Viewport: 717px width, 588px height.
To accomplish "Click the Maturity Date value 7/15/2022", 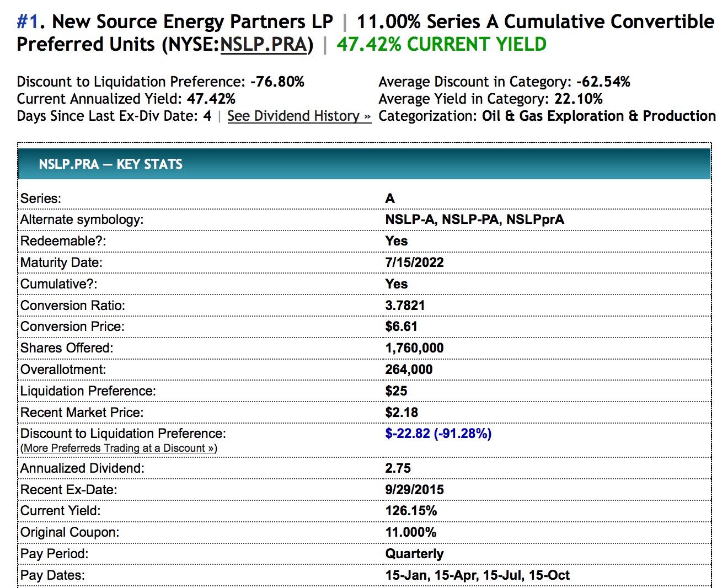I will pyautogui.click(x=414, y=263).
